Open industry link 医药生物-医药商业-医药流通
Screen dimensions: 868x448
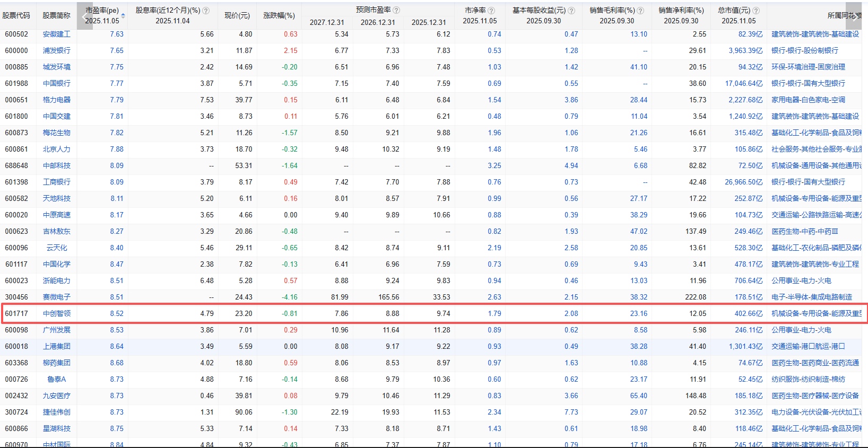click(815, 363)
